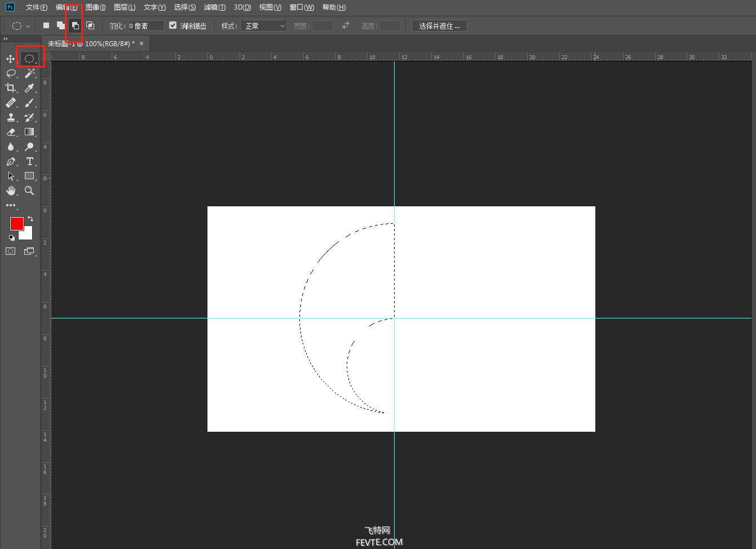The height and width of the screenshot is (549, 756).
Task: Toggle Quick Mask mode
Action: [11, 251]
